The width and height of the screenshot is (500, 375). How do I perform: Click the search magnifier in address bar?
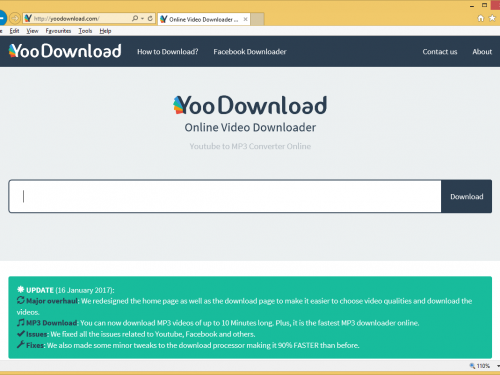pos(135,18)
